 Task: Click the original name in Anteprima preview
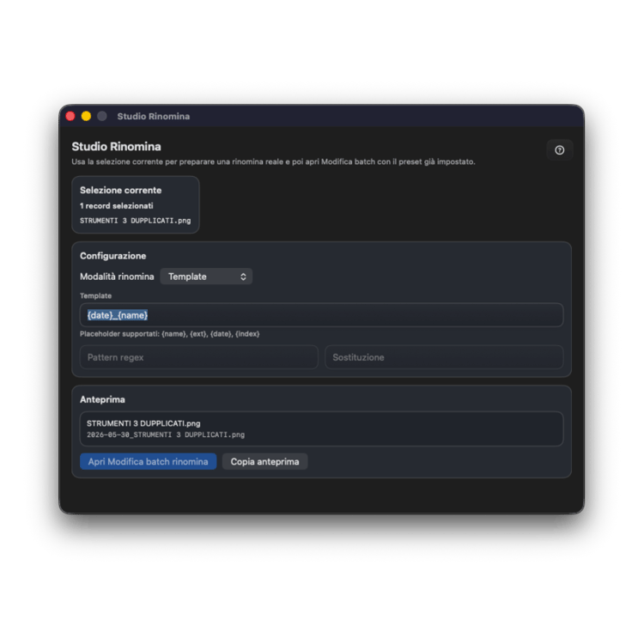143,423
